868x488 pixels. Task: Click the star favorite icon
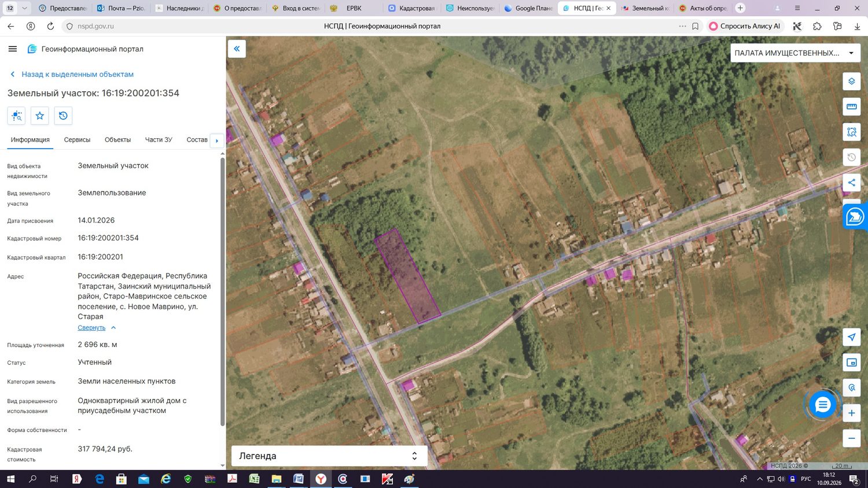[x=40, y=116]
